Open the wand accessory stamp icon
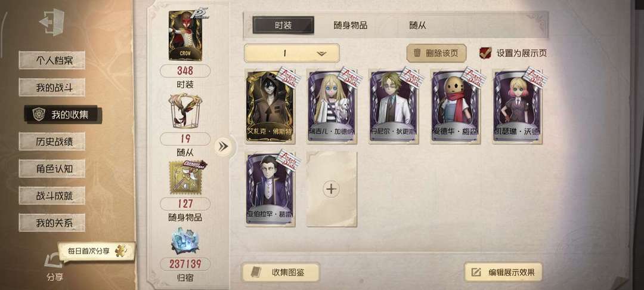The height and width of the screenshot is (290, 644). [185, 177]
